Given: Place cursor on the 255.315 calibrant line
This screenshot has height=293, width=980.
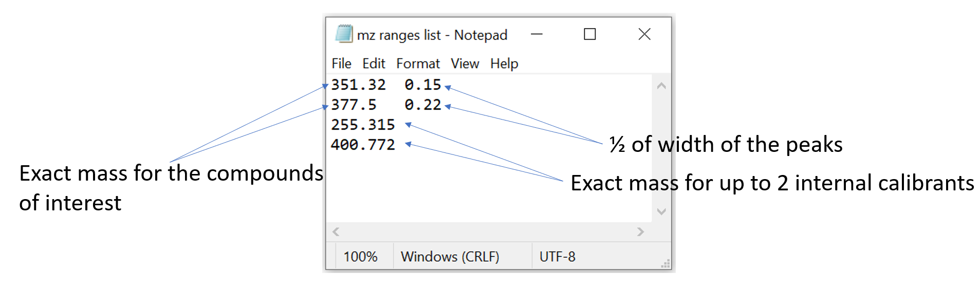Looking at the screenshot, I should pyautogui.click(x=363, y=125).
